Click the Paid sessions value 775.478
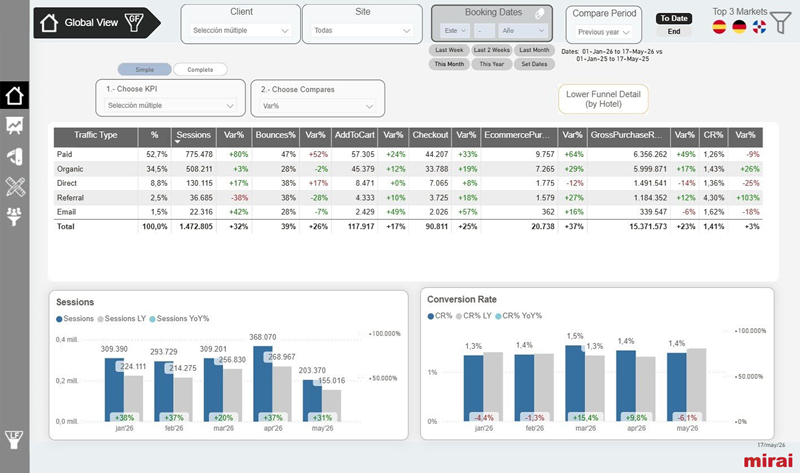800x473 pixels. [x=199, y=155]
